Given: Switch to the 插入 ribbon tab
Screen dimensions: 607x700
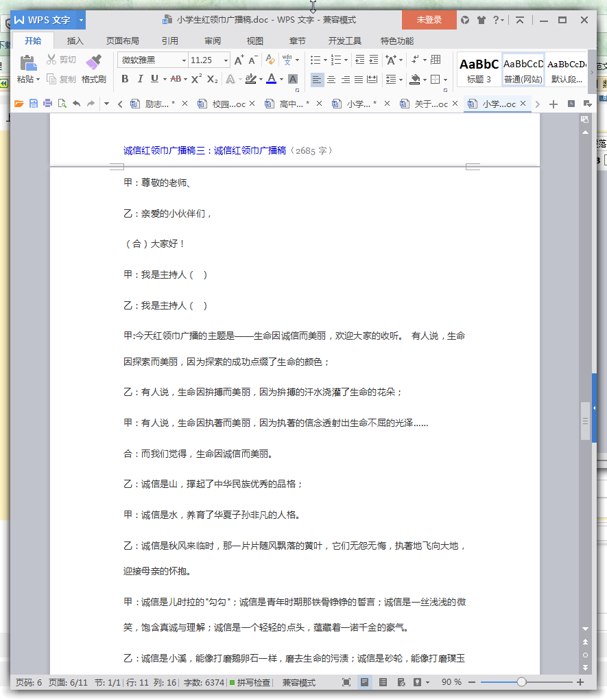Looking at the screenshot, I should 75,41.
